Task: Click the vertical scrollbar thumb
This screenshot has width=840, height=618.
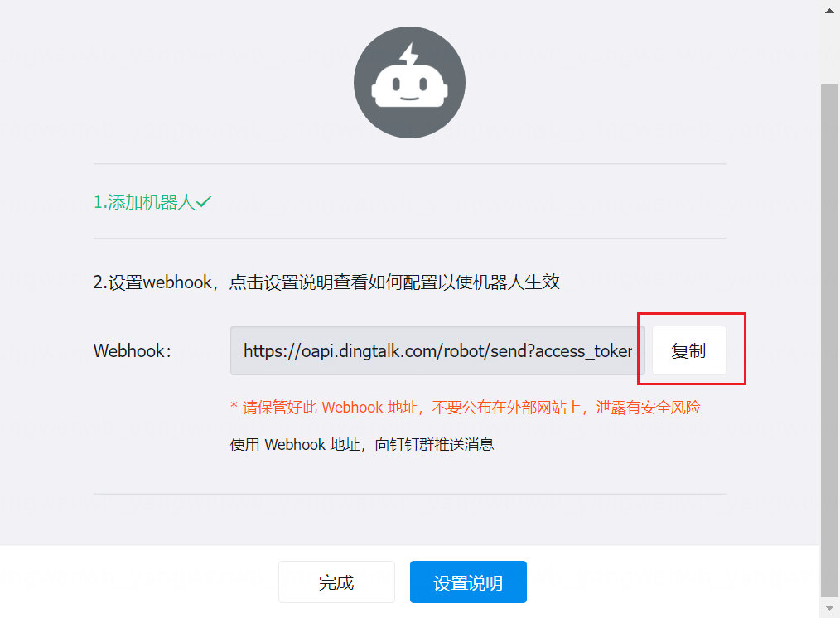Action: point(829,331)
